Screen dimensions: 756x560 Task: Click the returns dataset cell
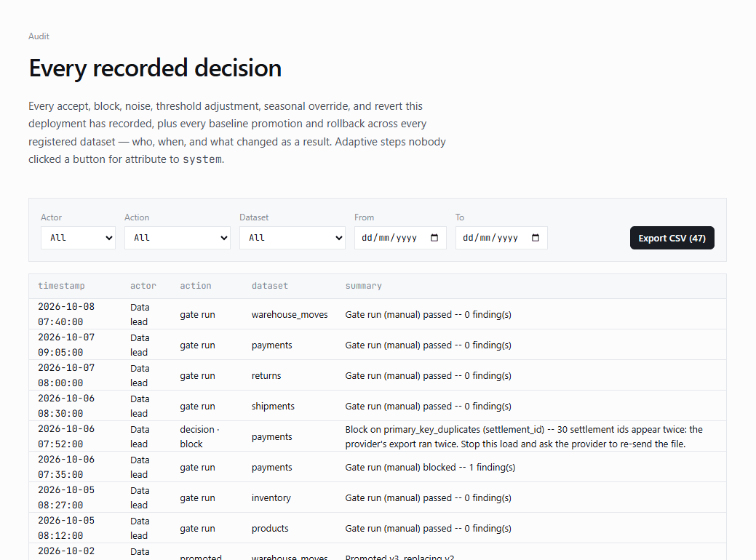266,375
